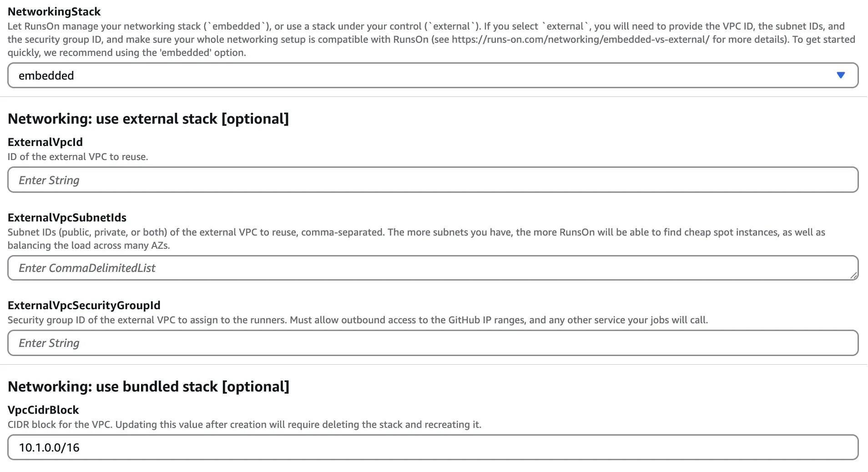Click the runs-on.com embedded-vs-external URL
The width and height of the screenshot is (868, 472).
[580, 40]
